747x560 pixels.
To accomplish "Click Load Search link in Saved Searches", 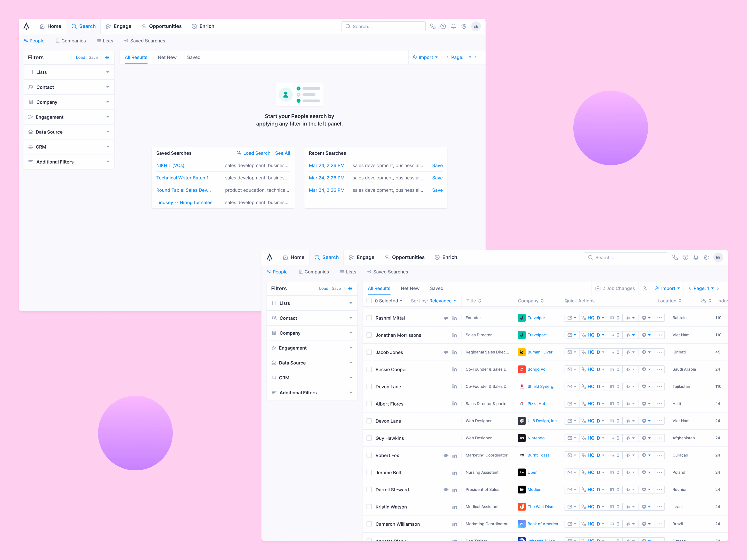I will coord(254,153).
